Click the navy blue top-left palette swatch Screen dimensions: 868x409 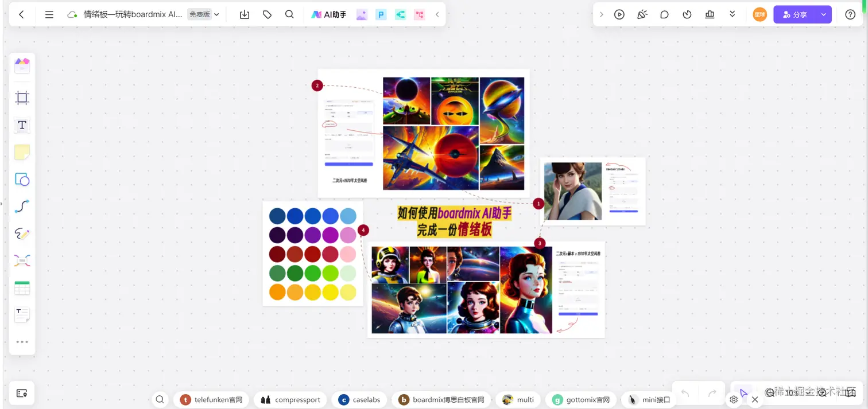(x=277, y=216)
